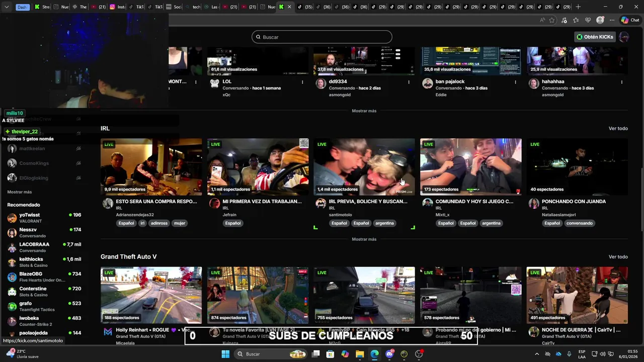This screenshot has width=644, height=362.
Task: Click LACOBRAAA in Recomendado list
Action: coord(44,247)
